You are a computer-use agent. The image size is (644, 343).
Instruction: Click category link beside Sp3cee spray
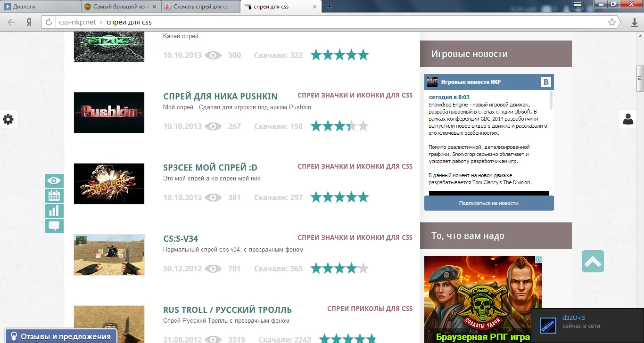pos(355,166)
